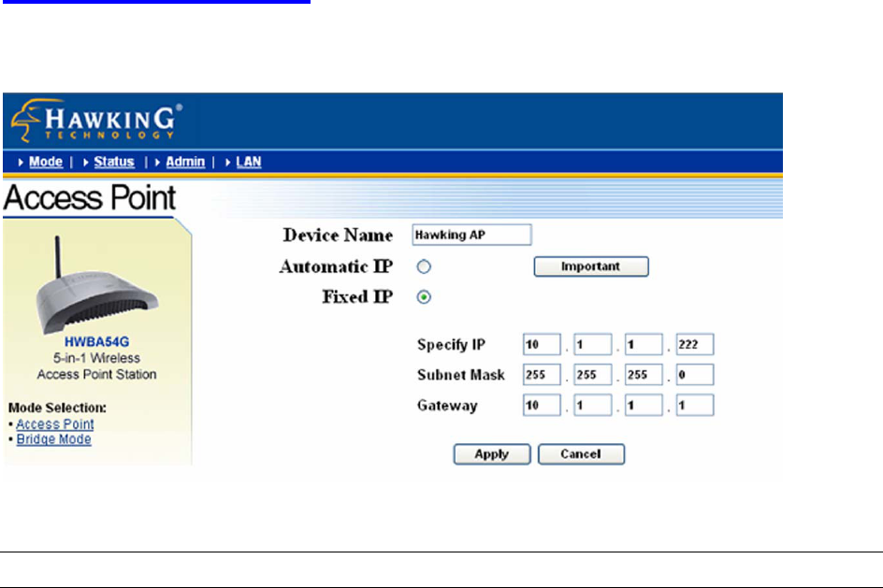883x588 pixels.
Task: Click the second Subnet Mask octet field
Action: [x=592, y=375]
